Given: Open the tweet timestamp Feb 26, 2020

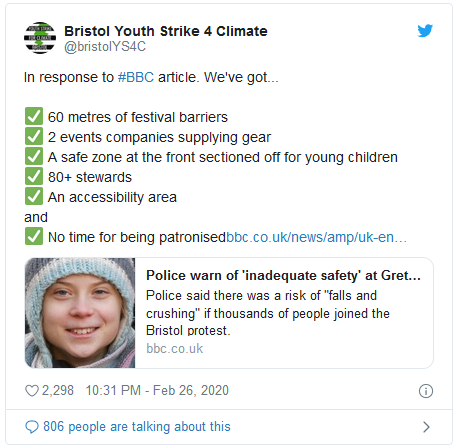Looking at the screenshot, I should coord(157,390).
